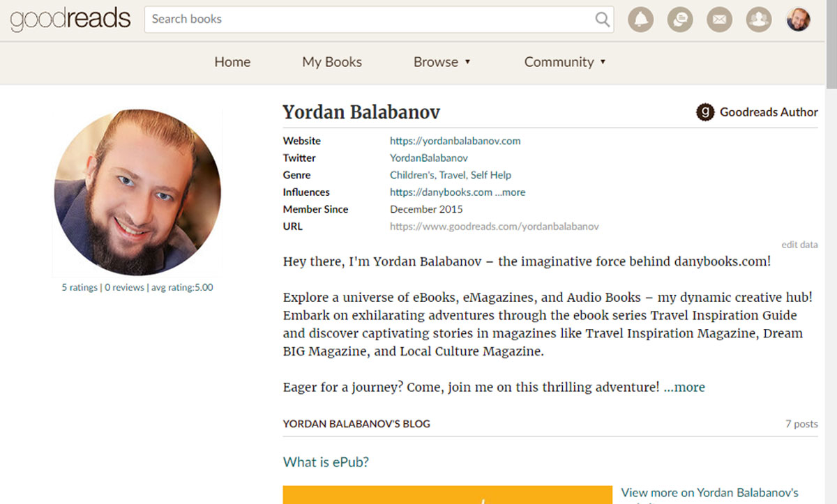This screenshot has width=837, height=504.
Task: Open the messages envelope icon
Action: click(x=719, y=19)
